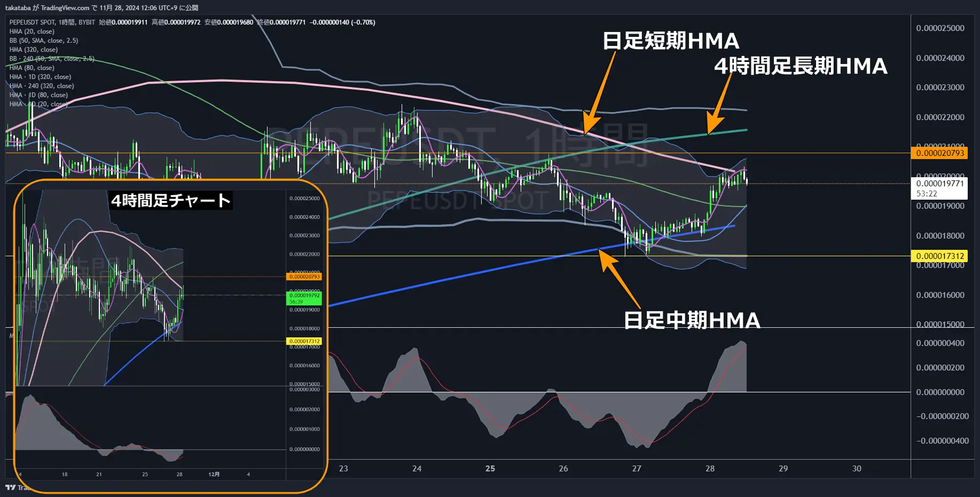Click date 21 on the inset time axis

click(99, 474)
